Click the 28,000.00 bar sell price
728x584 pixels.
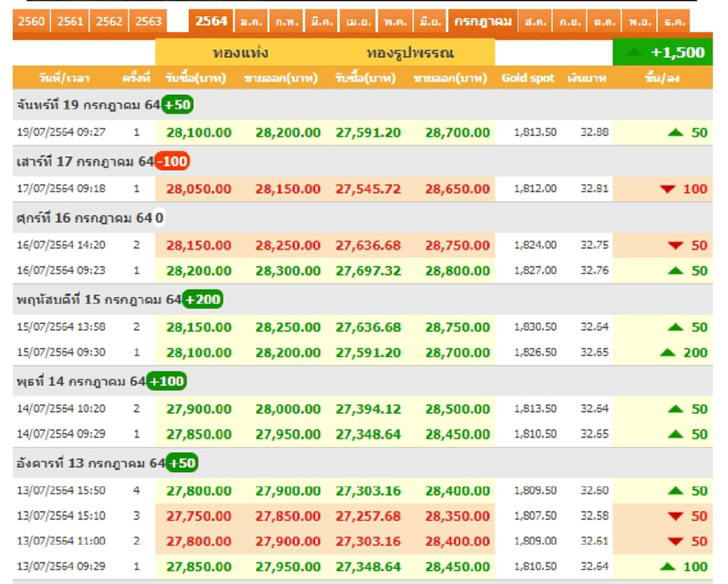[x=288, y=409]
